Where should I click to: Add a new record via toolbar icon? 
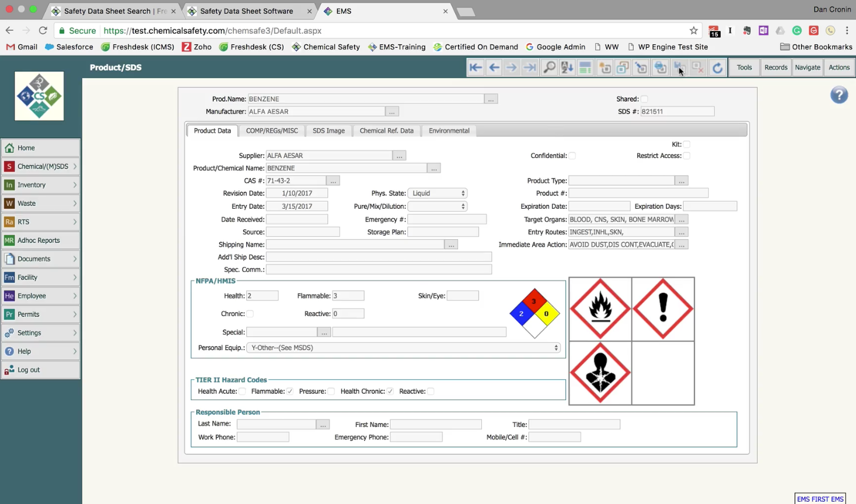pos(604,68)
